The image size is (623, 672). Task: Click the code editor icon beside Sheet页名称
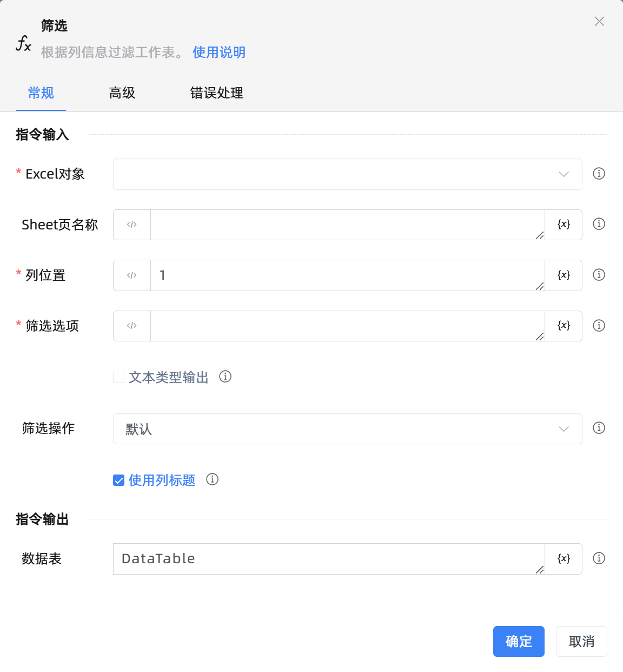click(131, 225)
